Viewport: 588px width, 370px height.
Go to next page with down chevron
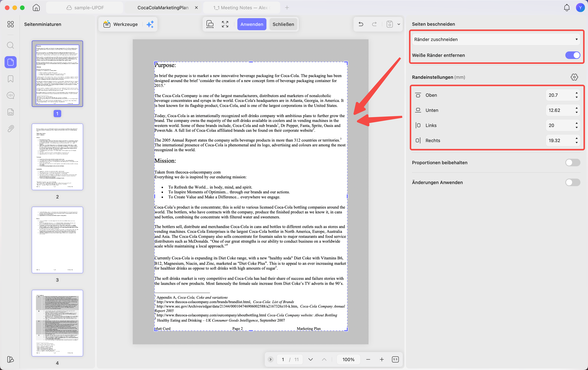pos(311,359)
